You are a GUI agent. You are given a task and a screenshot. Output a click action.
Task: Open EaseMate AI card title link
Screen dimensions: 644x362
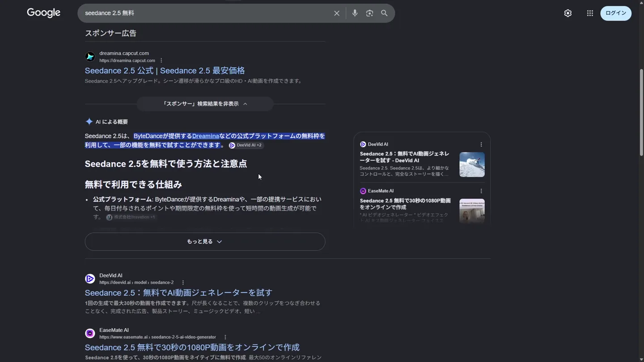coord(405,204)
